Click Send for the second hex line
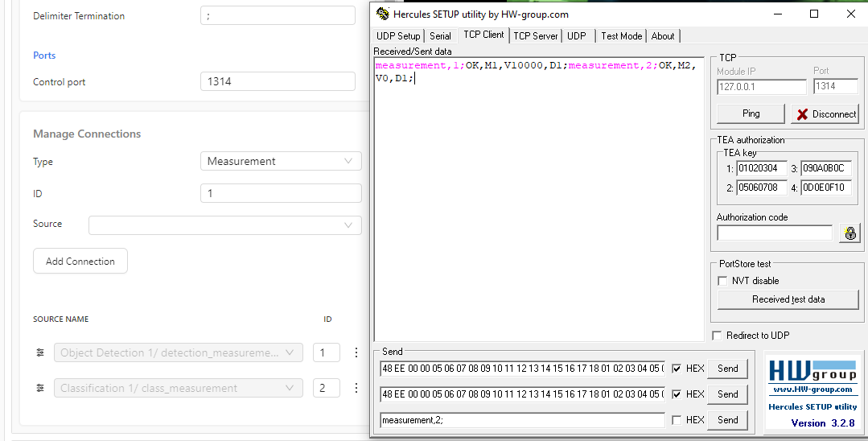Image resolution: width=868 pixels, height=441 pixels. click(x=727, y=394)
